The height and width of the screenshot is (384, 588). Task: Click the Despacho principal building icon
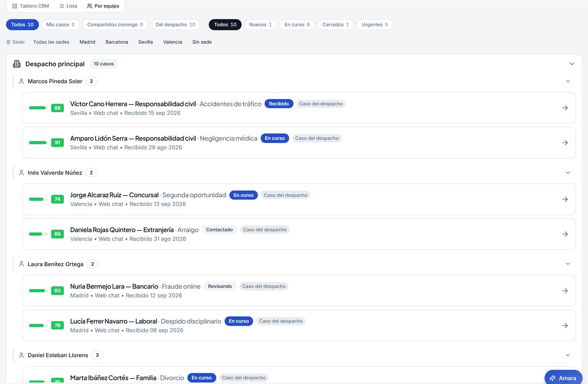pyautogui.click(x=17, y=64)
